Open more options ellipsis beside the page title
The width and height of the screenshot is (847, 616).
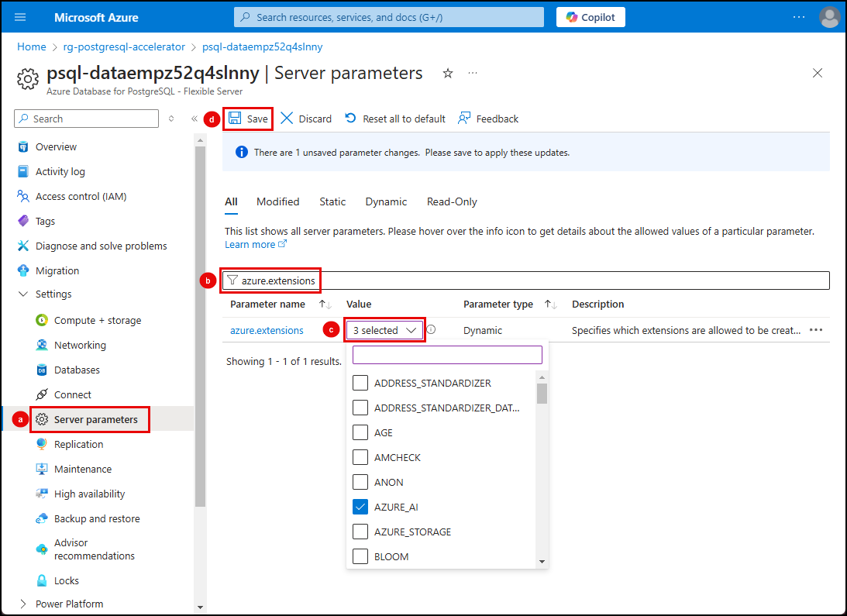(473, 73)
